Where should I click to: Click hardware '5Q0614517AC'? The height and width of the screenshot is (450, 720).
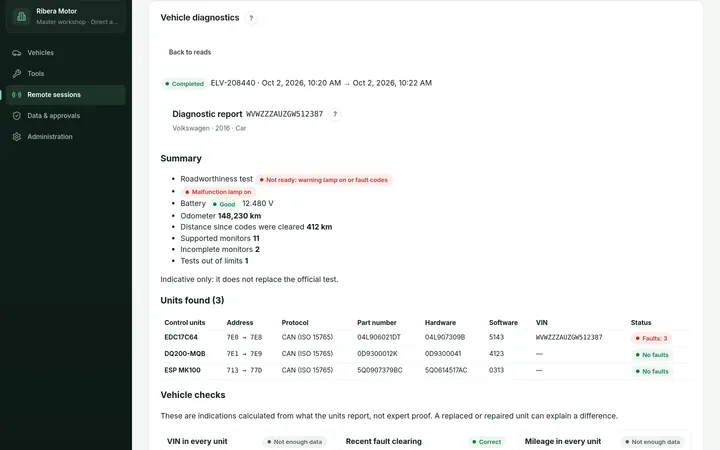tap(446, 371)
